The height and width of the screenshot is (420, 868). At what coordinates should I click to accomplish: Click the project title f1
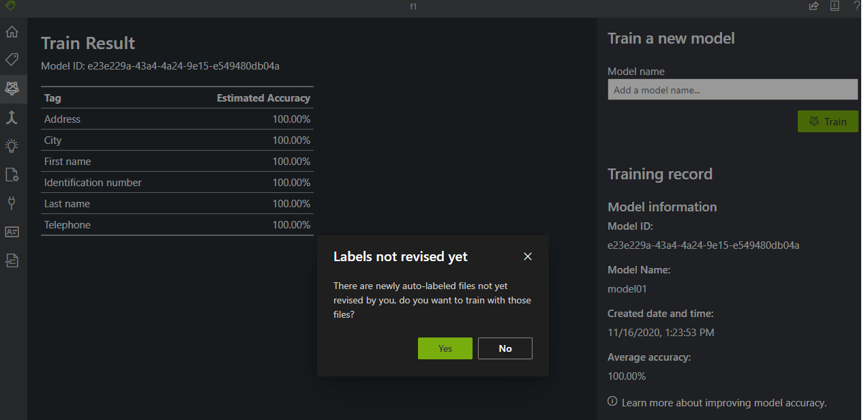[x=413, y=6]
